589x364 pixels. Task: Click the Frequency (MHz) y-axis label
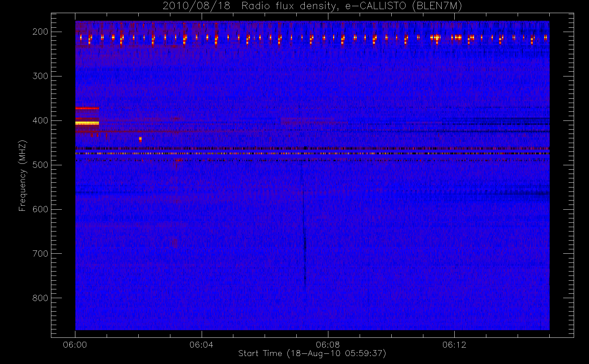[x=23, y=176]
